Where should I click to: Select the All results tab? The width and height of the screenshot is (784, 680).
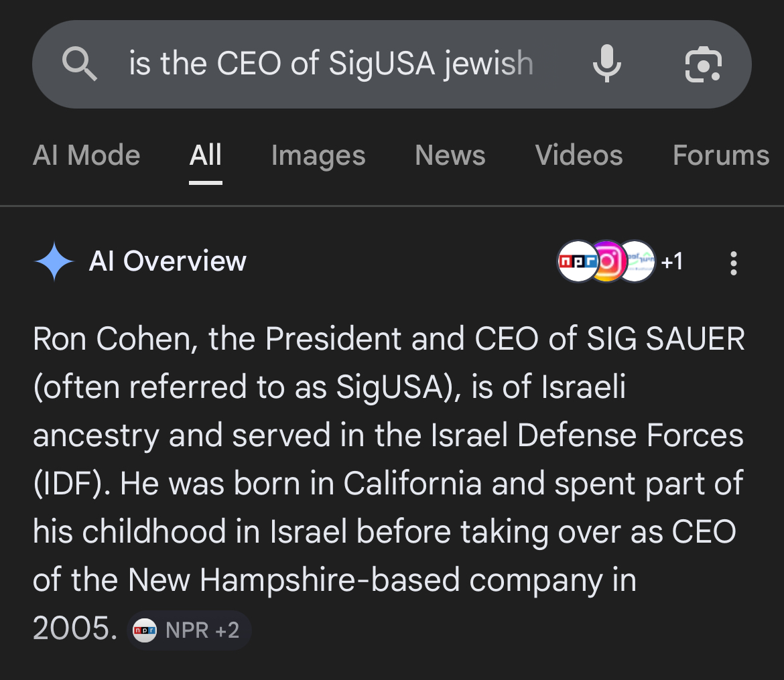pos(205,155)
